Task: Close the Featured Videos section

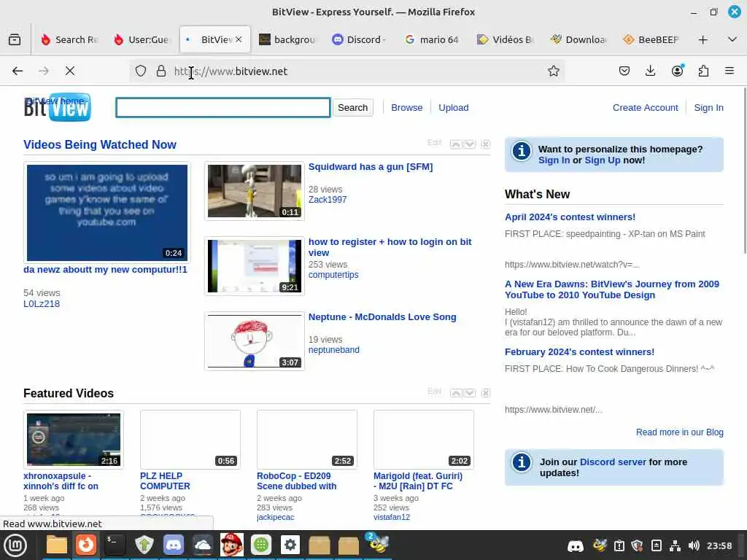Action: pos(485,393)
